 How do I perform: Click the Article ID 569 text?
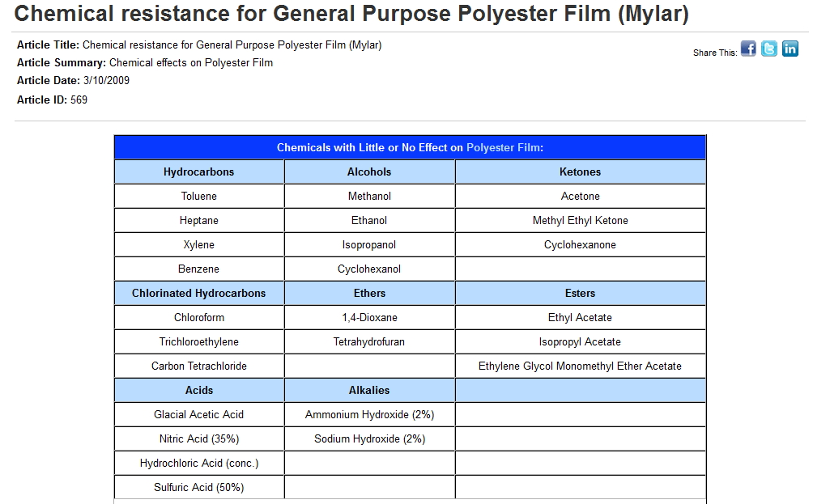tap(52, 100)
